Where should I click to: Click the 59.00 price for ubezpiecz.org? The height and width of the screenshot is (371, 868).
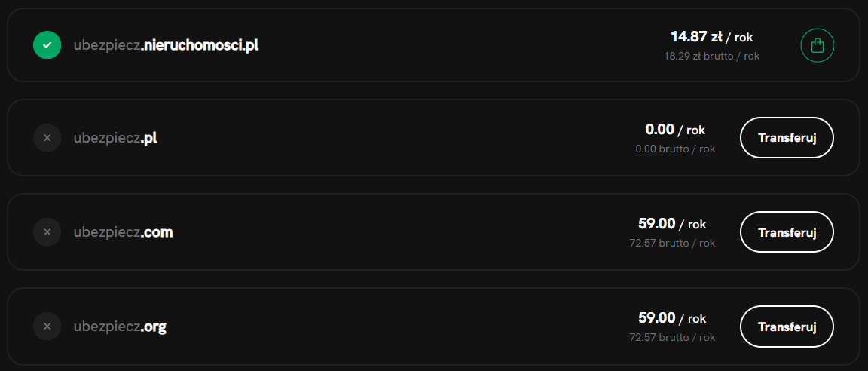(x=672, y=318)
